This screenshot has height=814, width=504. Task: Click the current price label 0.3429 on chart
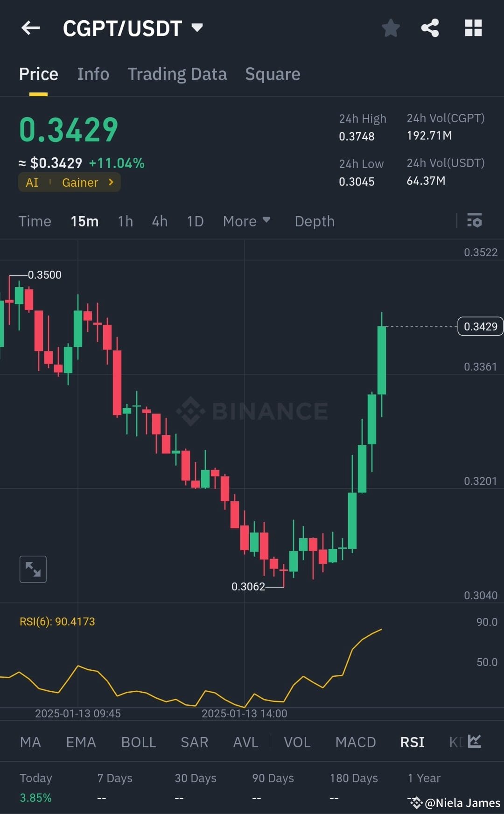coord(481,326)
